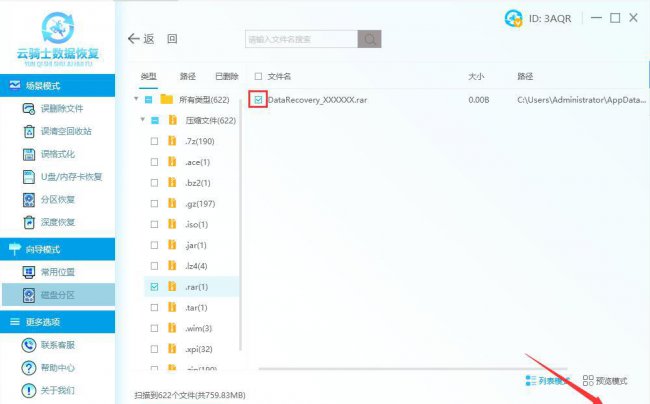
Task: Select U盘/内存卡恢复 card icon
Action: pyautogui.click(x=29, y=177)
